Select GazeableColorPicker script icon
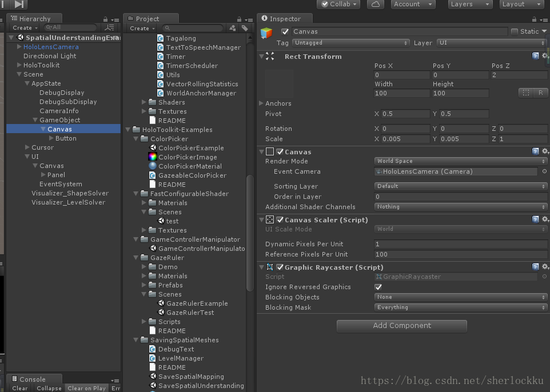550x392 pixels. tap(153, 175)
